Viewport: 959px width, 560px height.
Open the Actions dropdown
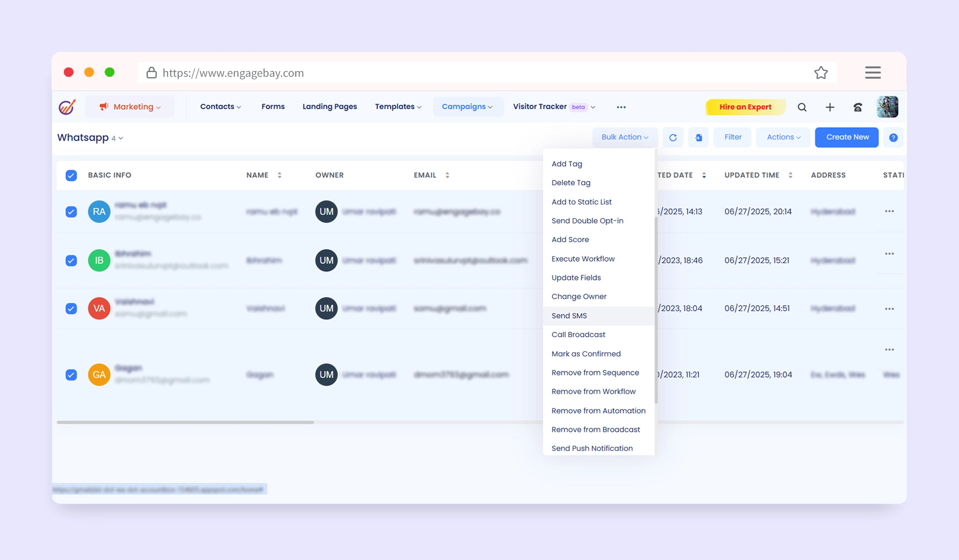(783, 137)
